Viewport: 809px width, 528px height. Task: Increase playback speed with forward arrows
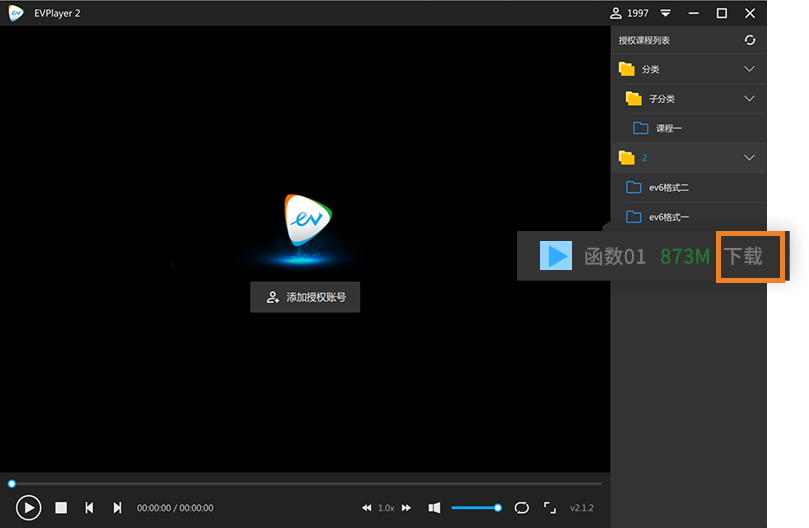tap(406, 508)
